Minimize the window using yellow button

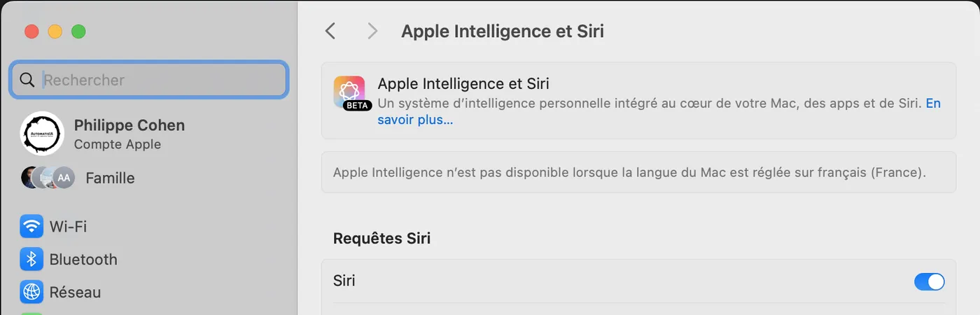click(x=55, y=31)
